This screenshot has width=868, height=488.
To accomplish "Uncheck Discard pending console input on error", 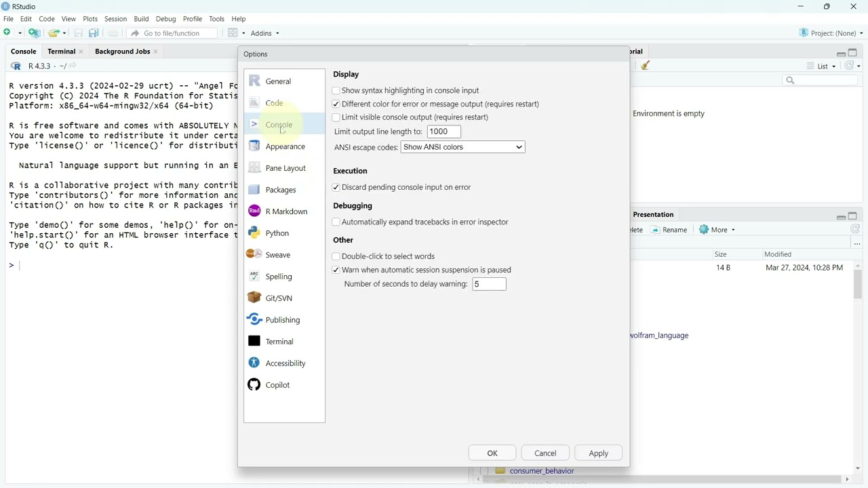I will [x=336, y=188].
